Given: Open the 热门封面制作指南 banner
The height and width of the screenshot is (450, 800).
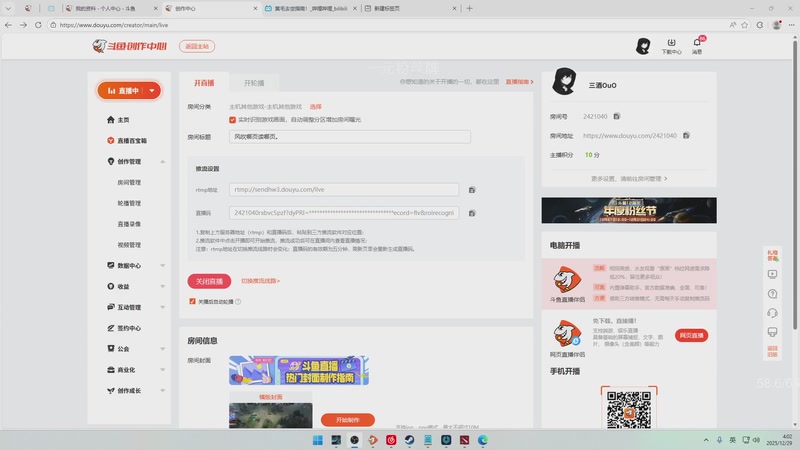Looking at the screenshot, I should tap(299, 370).
